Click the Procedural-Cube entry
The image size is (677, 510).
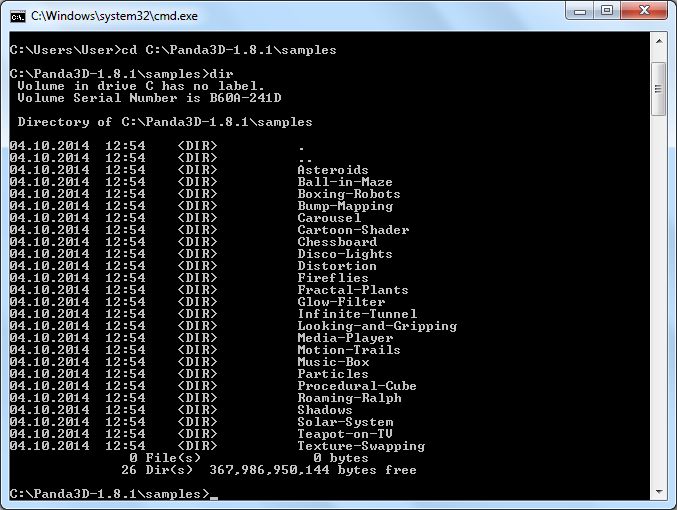(357, 386)
